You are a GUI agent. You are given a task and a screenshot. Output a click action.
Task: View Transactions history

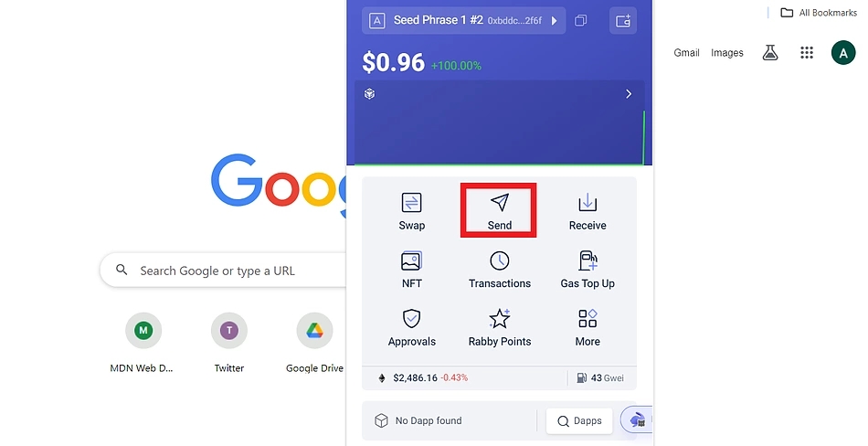(x=499, y=270)
